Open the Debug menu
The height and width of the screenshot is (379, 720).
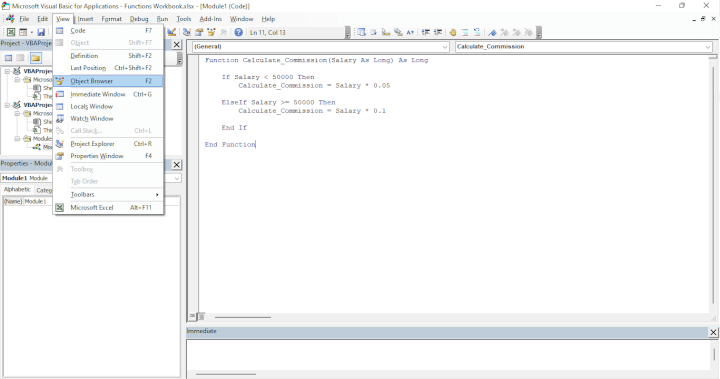click(139, 19)
